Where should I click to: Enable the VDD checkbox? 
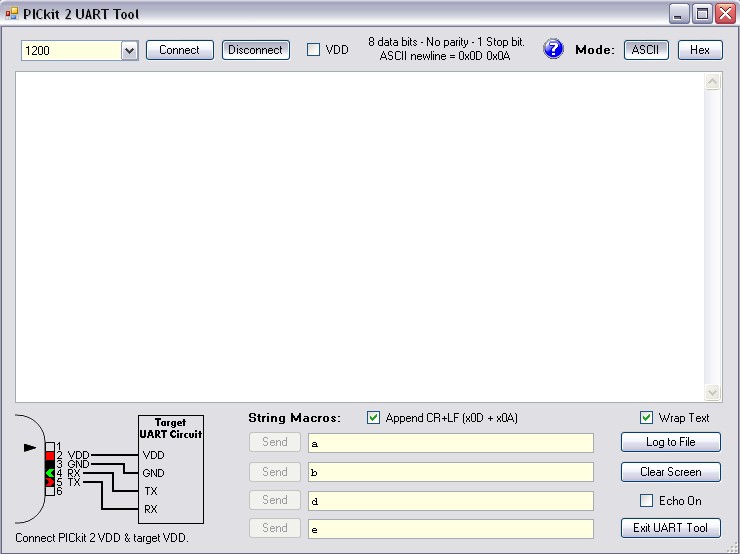[x=313, y=50]
